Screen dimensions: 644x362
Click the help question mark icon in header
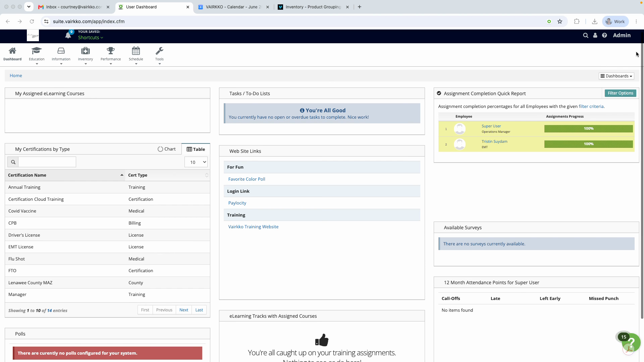pos(604,35)
